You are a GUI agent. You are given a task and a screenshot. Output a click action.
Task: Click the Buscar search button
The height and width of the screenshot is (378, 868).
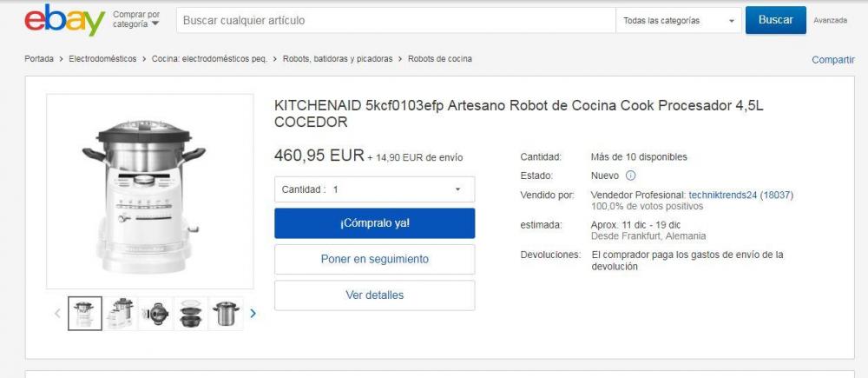click(775, 20)
